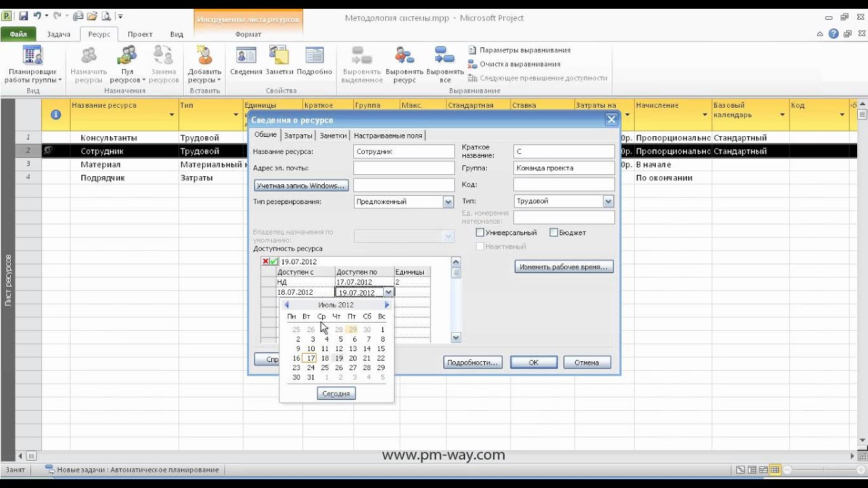Screen dimensions: 868x488
Task: Click the Группа field with Команда проекта
Action: pos(564,168)
